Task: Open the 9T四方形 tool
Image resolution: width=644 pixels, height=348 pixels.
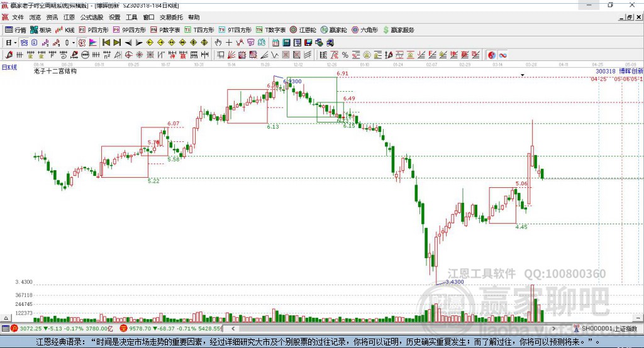Action: 235,30
